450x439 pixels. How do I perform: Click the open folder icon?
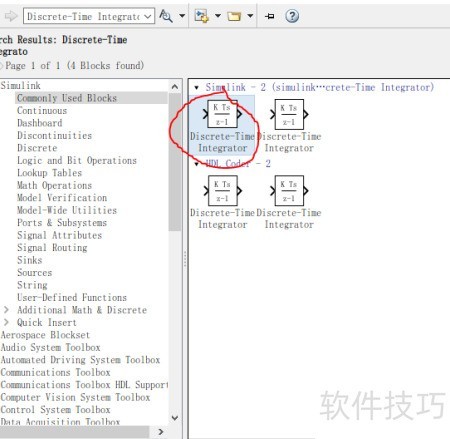pyautogui.click(x=234, y=16)
